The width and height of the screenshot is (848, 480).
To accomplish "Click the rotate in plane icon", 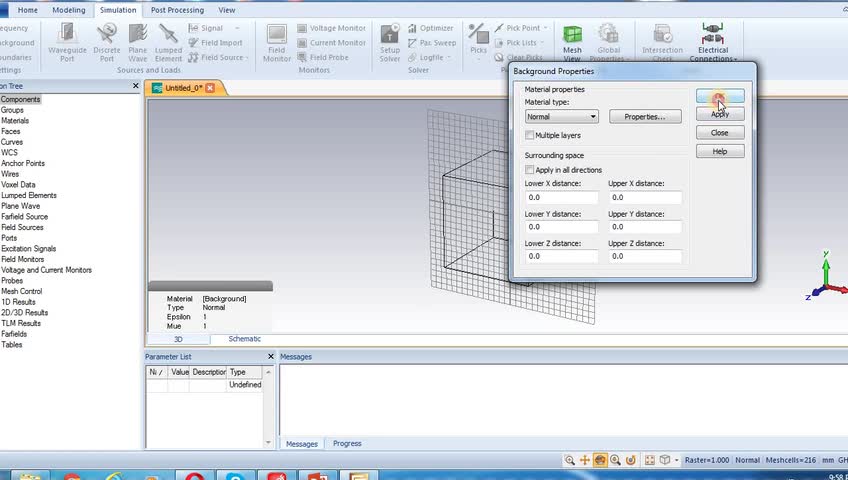I will [631, 460].
